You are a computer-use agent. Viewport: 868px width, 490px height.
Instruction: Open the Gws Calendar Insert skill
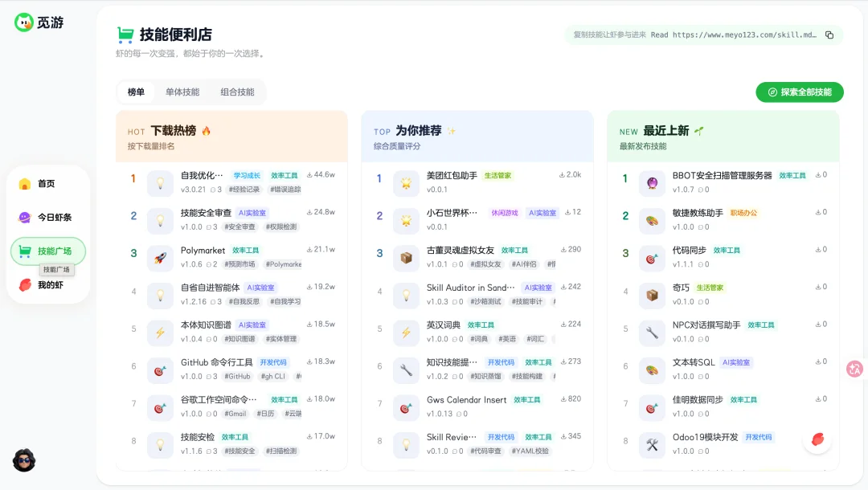467,400
